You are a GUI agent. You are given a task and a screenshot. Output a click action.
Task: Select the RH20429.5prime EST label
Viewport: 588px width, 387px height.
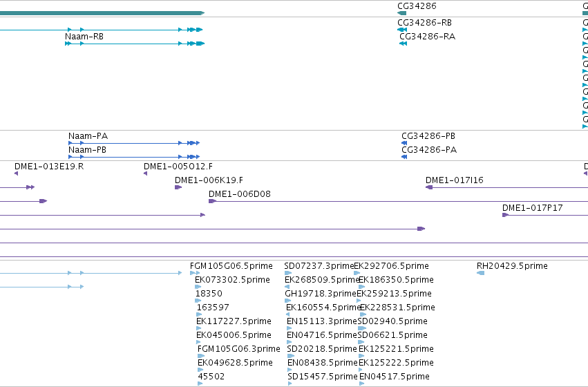pyautogui.click(x=512, y=266)
